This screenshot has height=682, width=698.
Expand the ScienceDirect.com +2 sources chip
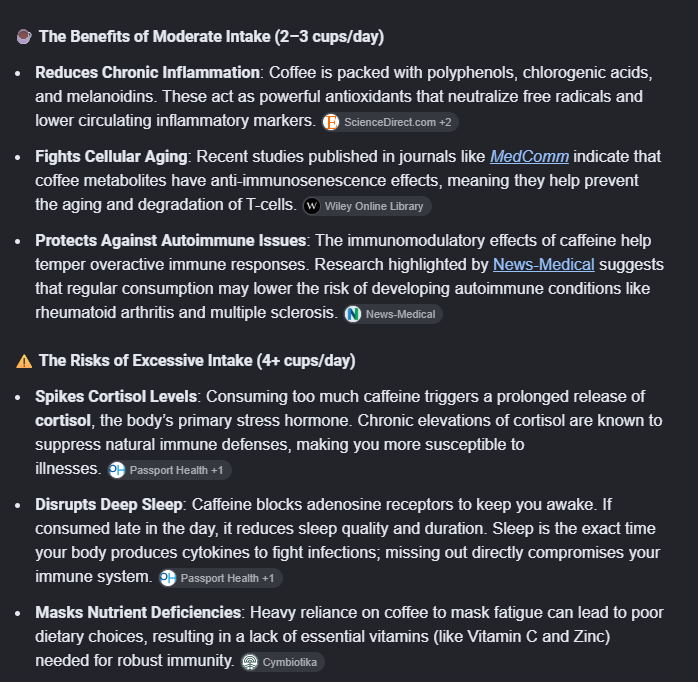(x=390, y=122)
